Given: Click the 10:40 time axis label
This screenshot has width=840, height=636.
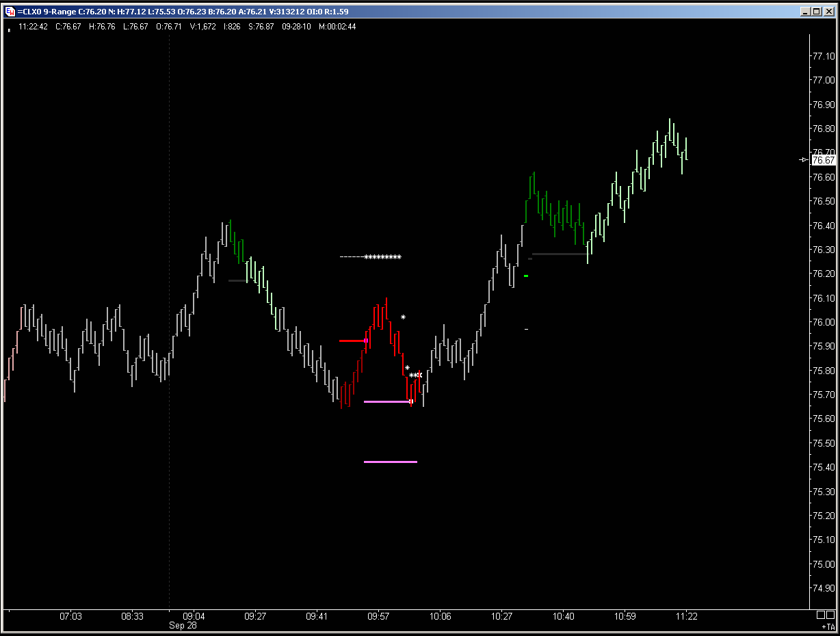Looking at the screenshot, I should (x=563, y=616).
